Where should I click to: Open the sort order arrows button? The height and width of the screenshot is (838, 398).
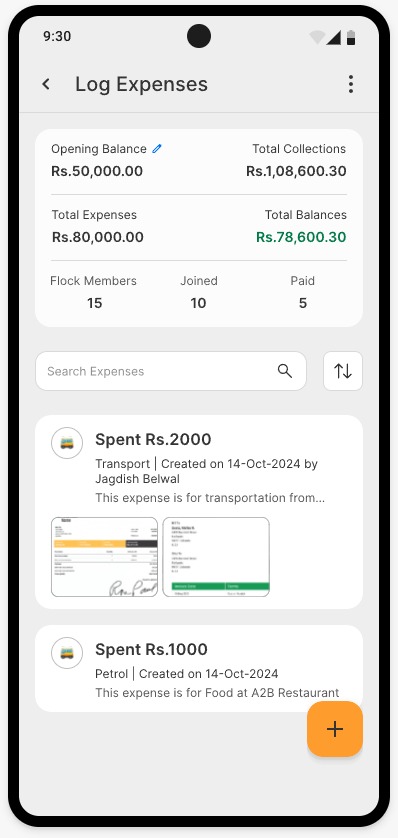(343, 371)
